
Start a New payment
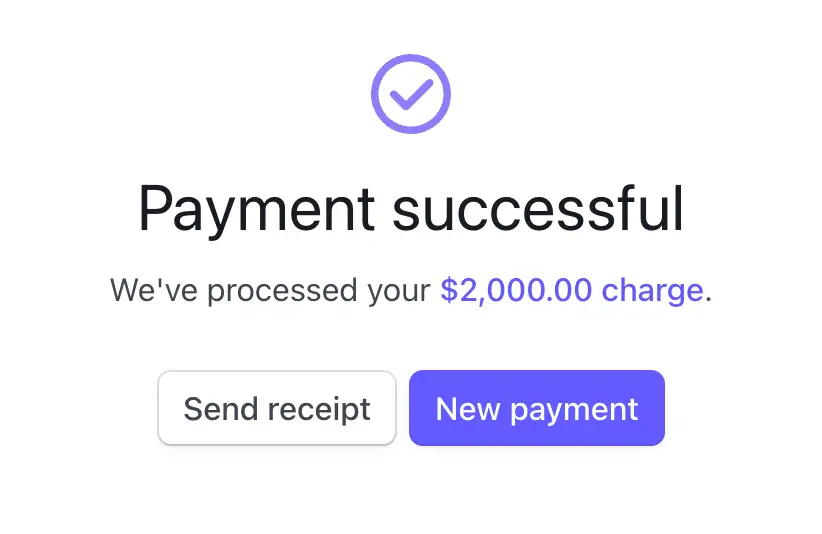tap(537, 408)
